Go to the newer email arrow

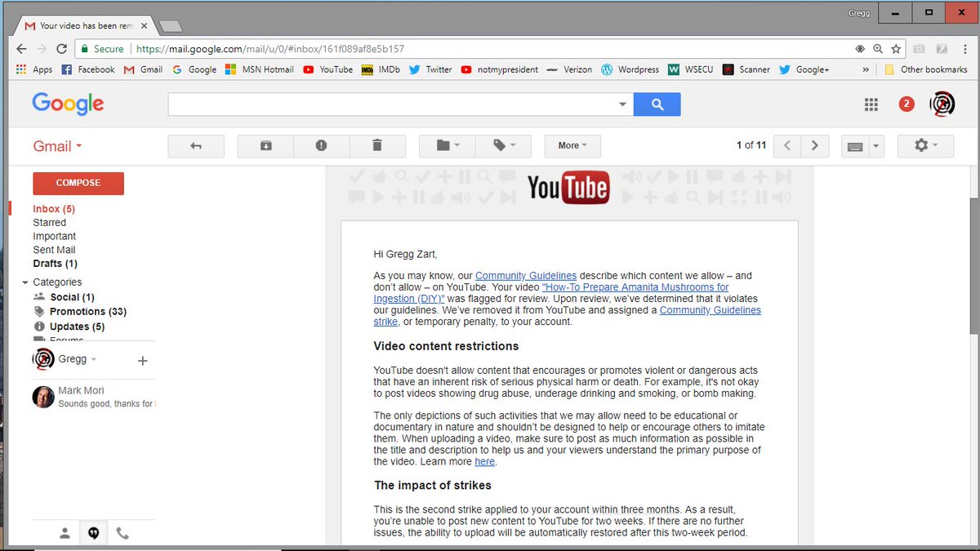(787, 145)
